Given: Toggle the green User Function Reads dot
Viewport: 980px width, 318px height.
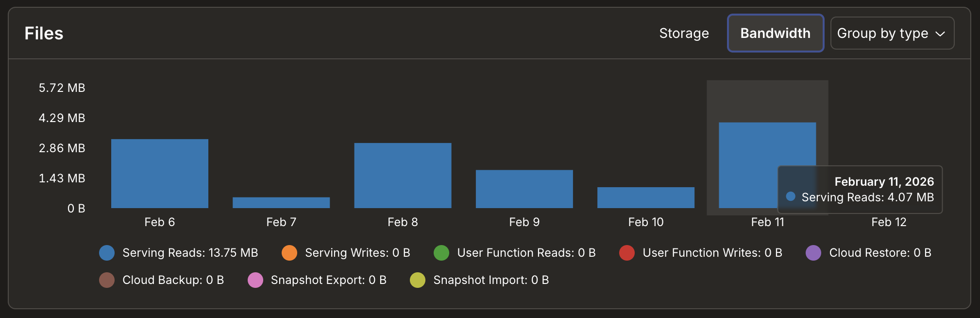Looking at the screenshot, I should (441, 253).
